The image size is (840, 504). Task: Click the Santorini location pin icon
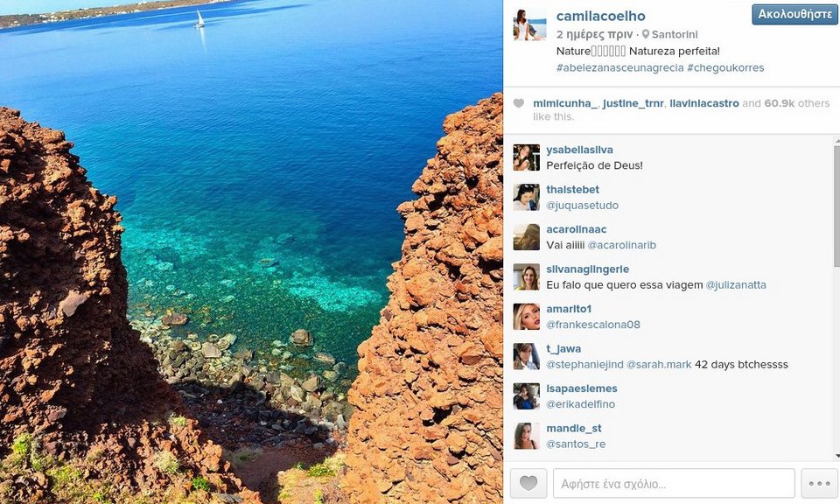tap(646, 34)
